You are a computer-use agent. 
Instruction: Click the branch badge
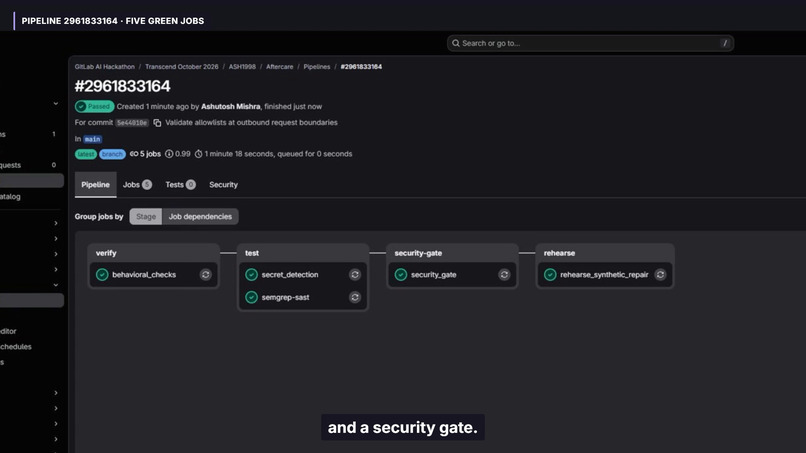112,154
